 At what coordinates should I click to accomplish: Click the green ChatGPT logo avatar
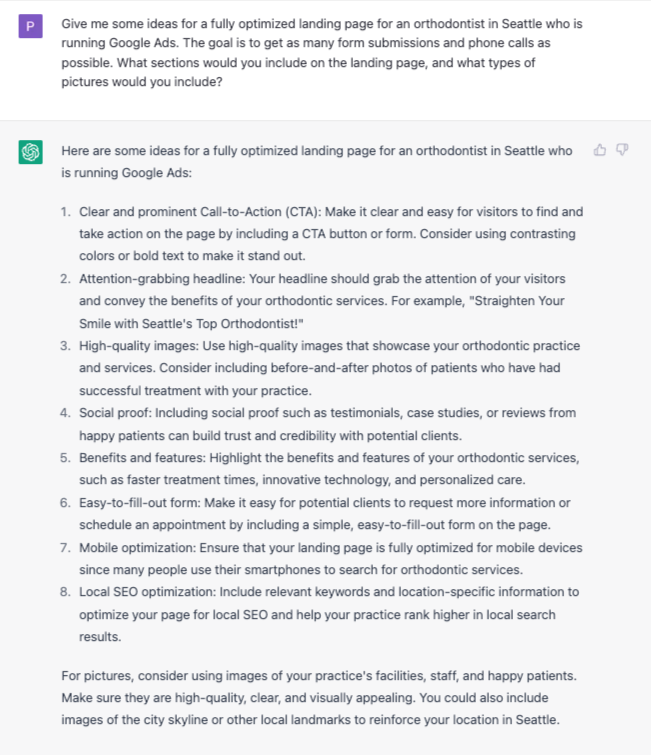click(x=30, y=152)
